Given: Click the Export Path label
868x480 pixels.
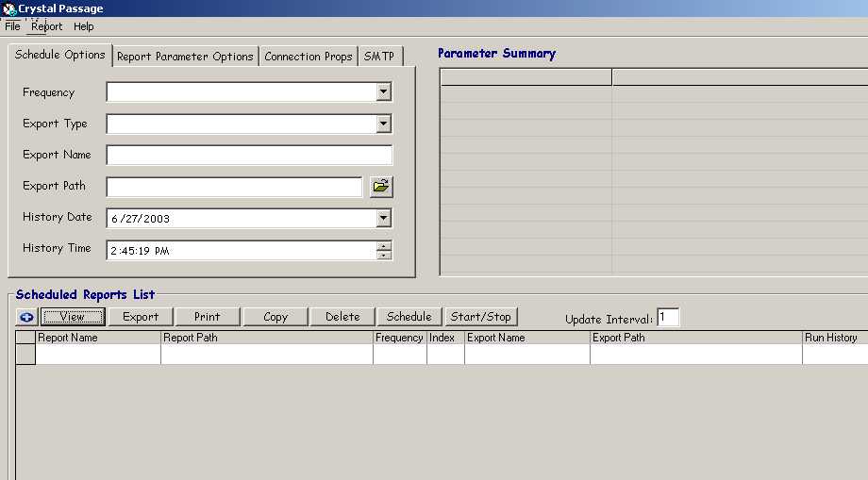Looking at the screenshot, I should click(54, 187).
